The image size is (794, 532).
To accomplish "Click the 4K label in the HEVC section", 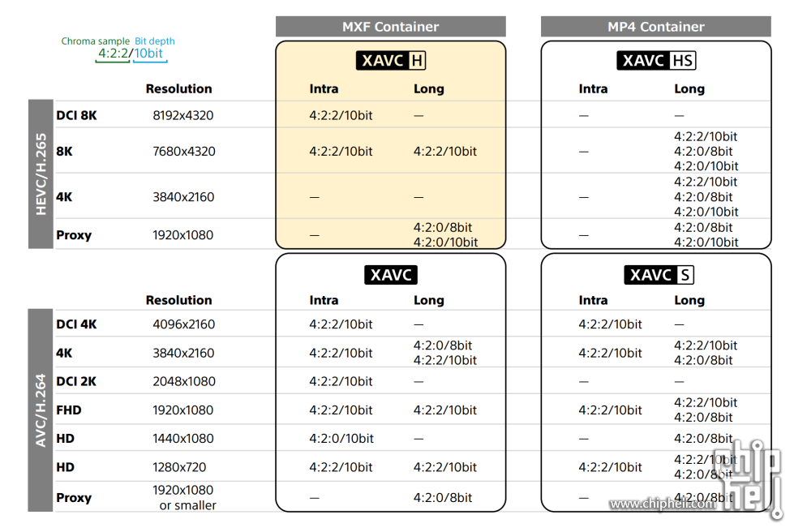I will coord(64,197).
